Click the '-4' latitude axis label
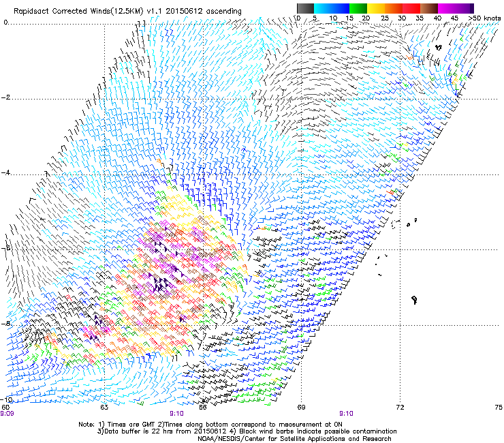 pyautogui.click(x=5, y=172)
